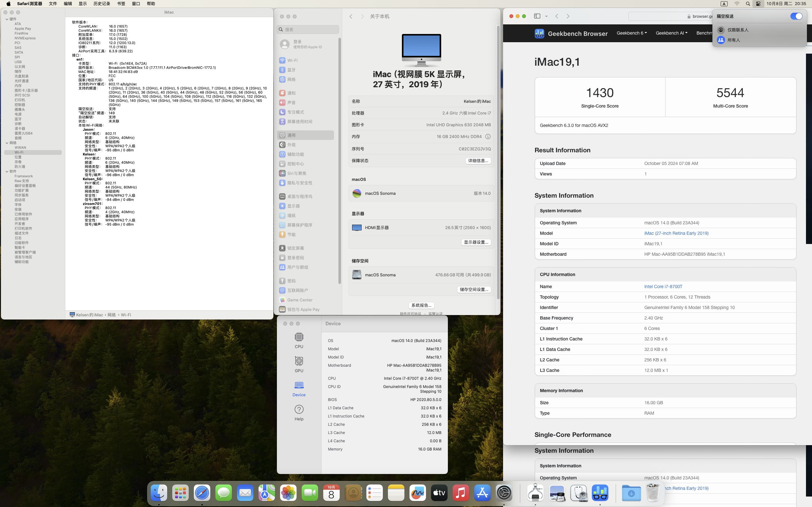Toggle the AirDrop (隔空投送) switch off
Viewport: 812px width, 507px height.
pos(796,16)
